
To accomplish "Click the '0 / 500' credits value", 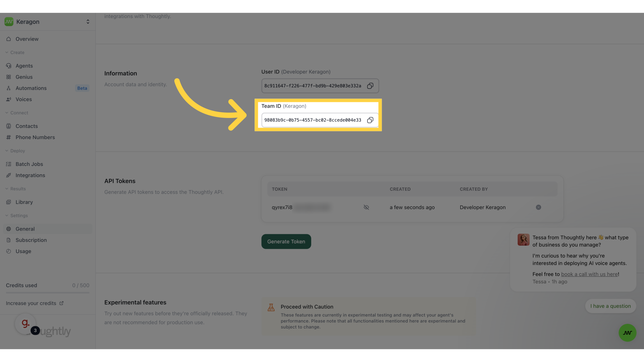I will click(81, 286).
